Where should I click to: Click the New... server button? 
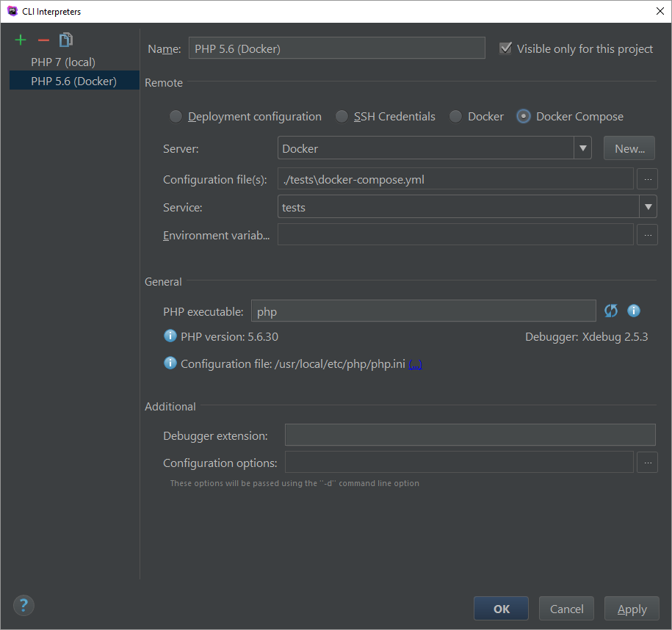pos(629,148)
